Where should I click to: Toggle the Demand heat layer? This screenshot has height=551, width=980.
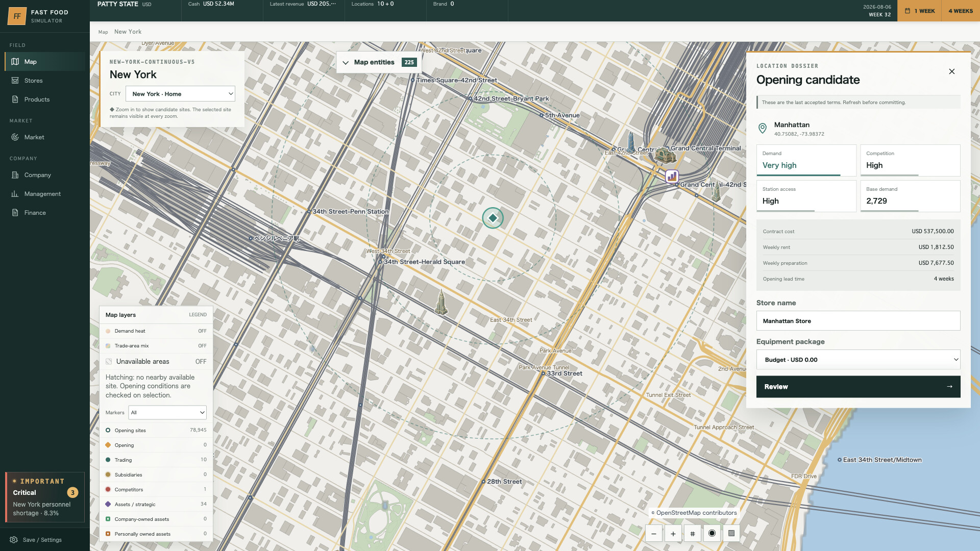point(156,331)
